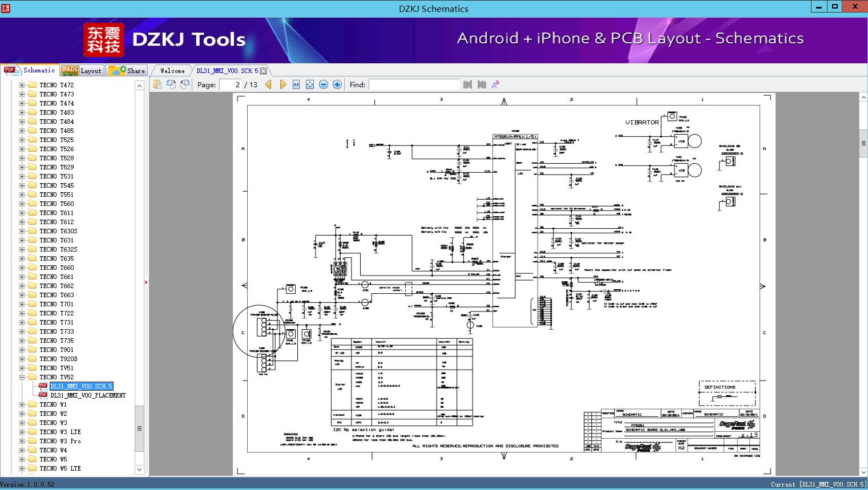868x490 pixels.
Task: Click the folder icon for TECNO T472
Action: [x=33, y=85]
